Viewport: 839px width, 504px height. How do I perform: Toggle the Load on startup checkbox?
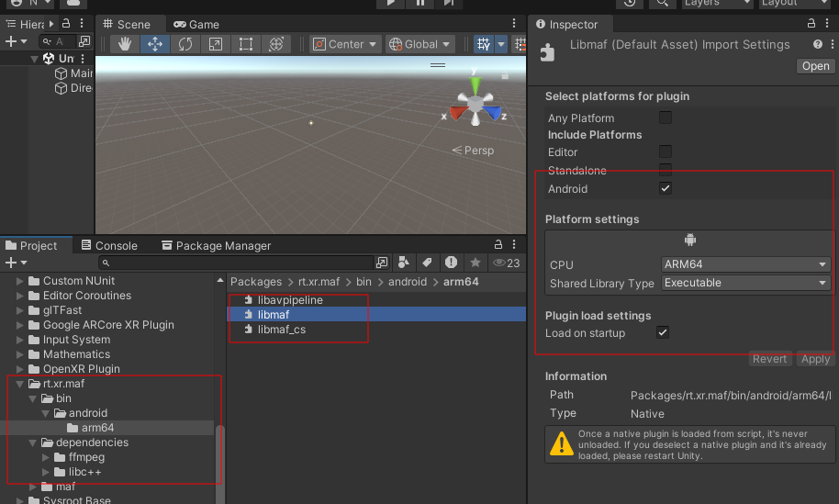click(x=663, y=332)
